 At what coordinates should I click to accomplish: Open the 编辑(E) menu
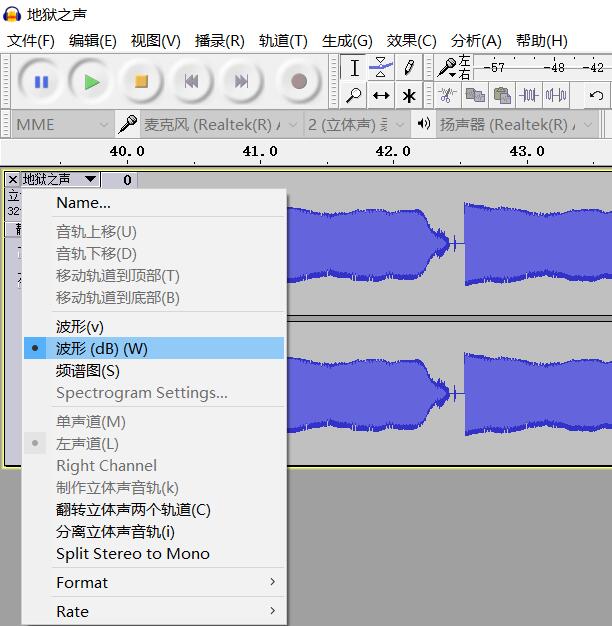(93, 41)
